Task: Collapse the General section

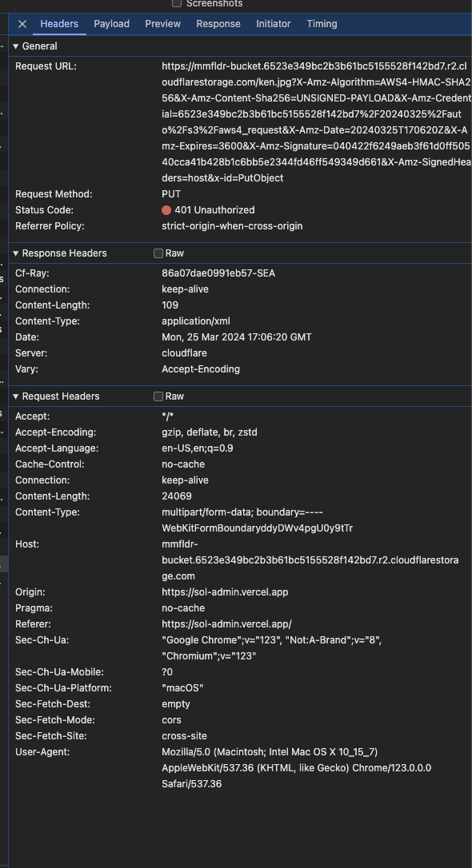Action: pyautogui.click(x=16, y=46)
